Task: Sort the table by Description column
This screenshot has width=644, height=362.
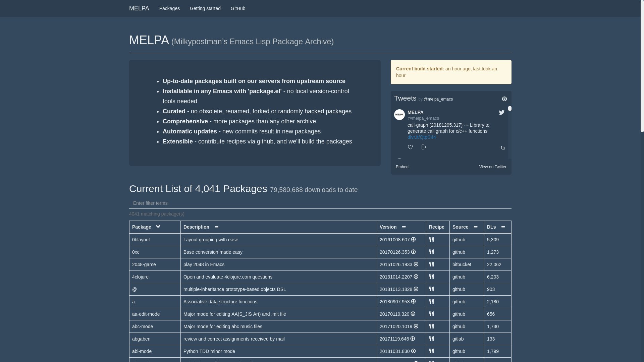Action: [x=216, y=227]
